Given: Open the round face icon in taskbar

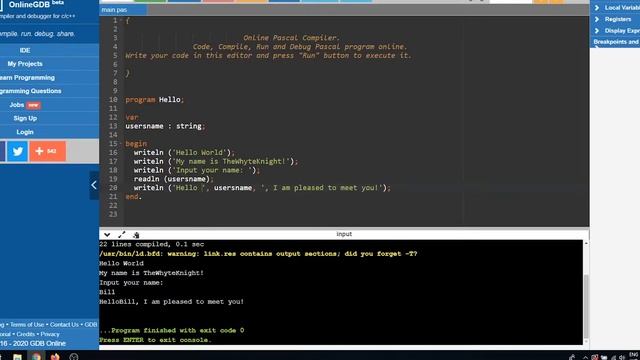Looking at the screenshot, I should (x=74, y=356).
